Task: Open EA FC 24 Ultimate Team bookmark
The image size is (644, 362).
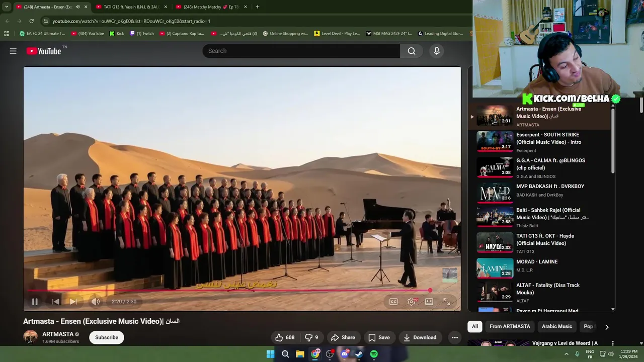Action: 42,34
